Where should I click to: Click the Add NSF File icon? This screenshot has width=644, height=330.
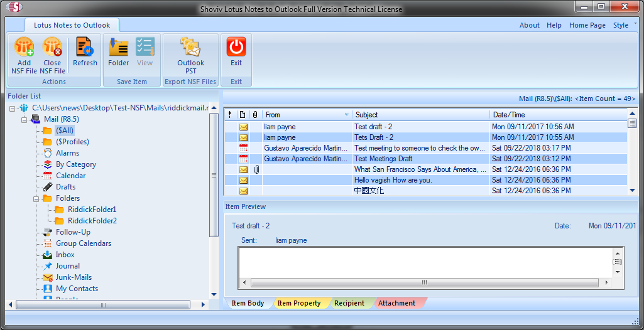click(24, 46)
